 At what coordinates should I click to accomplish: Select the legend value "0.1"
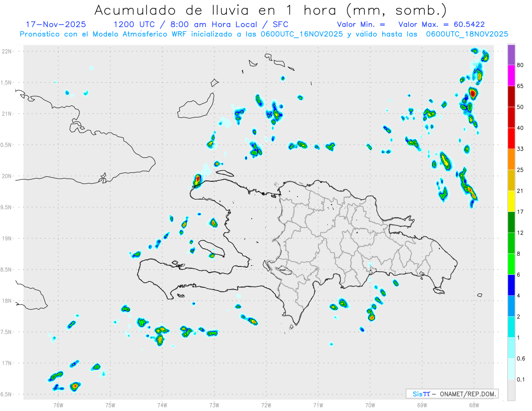tap(521, 380)
